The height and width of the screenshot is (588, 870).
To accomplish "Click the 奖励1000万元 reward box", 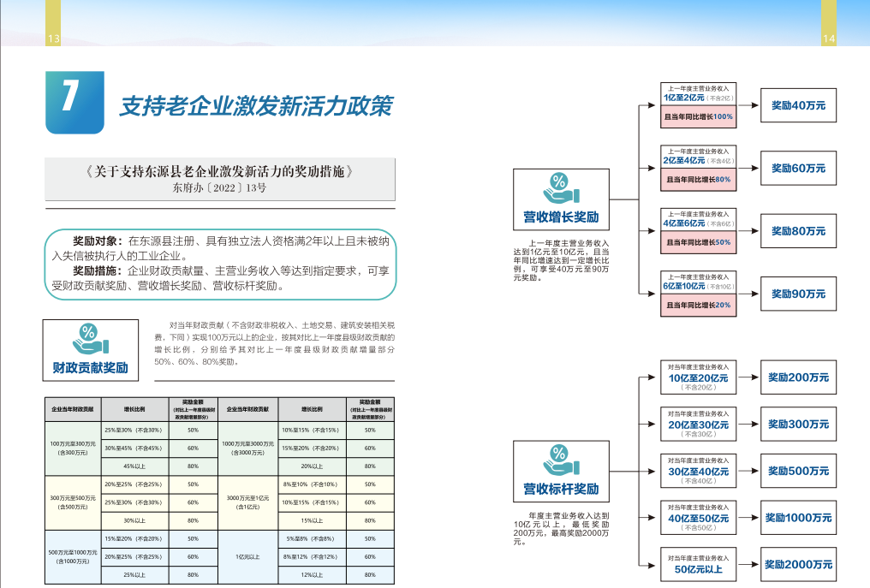I will pos(798,518).
